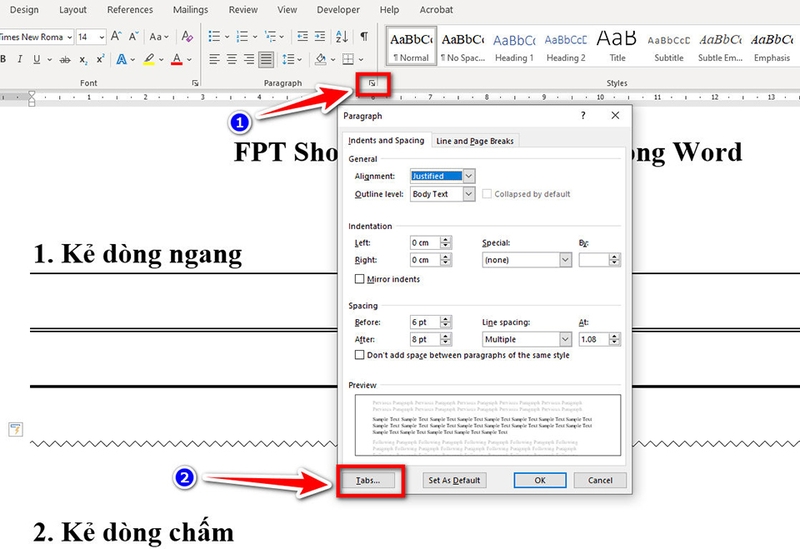Click the Decrease Indent icon

(303, 36)
